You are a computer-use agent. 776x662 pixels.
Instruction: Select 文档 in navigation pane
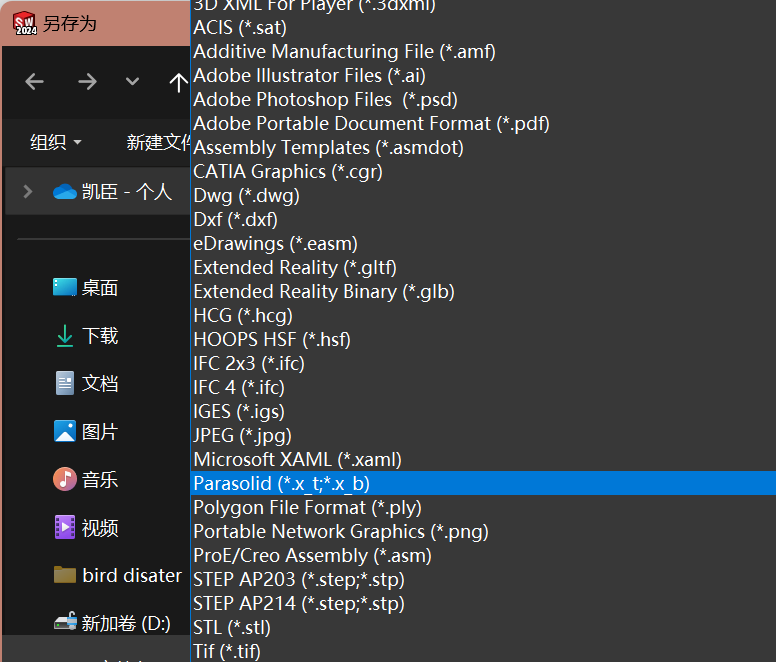click(x=100, y=383)
